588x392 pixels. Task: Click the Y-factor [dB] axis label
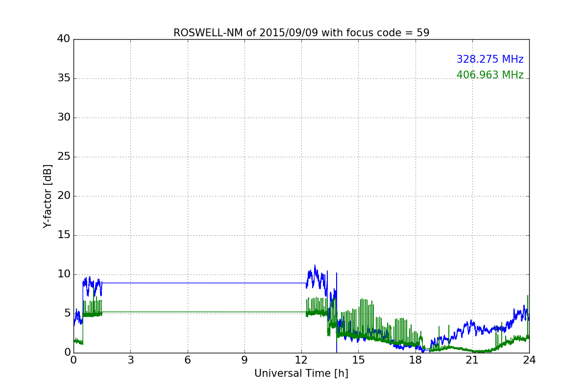pos(48,196)
